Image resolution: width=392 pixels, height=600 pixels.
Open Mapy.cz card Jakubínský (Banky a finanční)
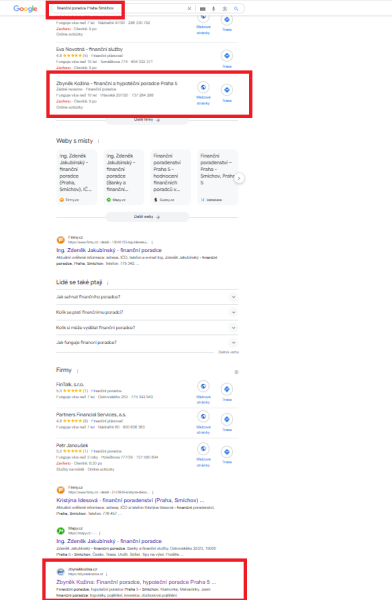124,177
